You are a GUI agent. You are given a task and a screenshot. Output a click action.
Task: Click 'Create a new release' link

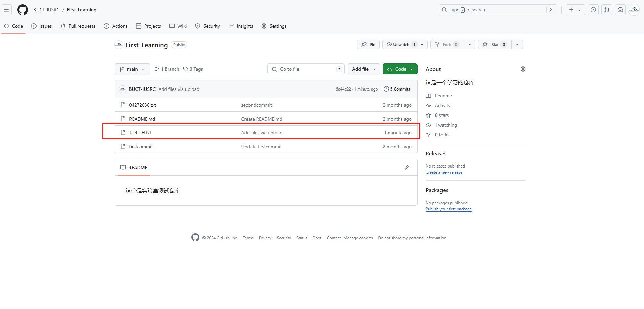point(444,172)
